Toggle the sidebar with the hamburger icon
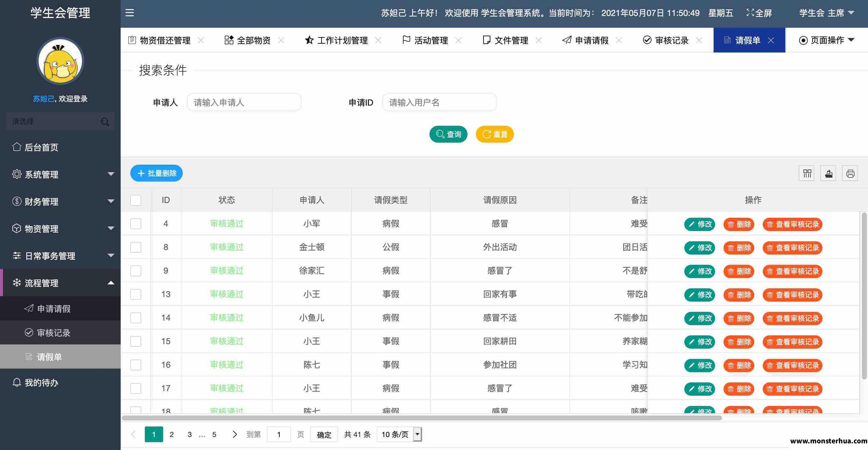868x450 pixels. pyautogui.click(x=130, y=13)
